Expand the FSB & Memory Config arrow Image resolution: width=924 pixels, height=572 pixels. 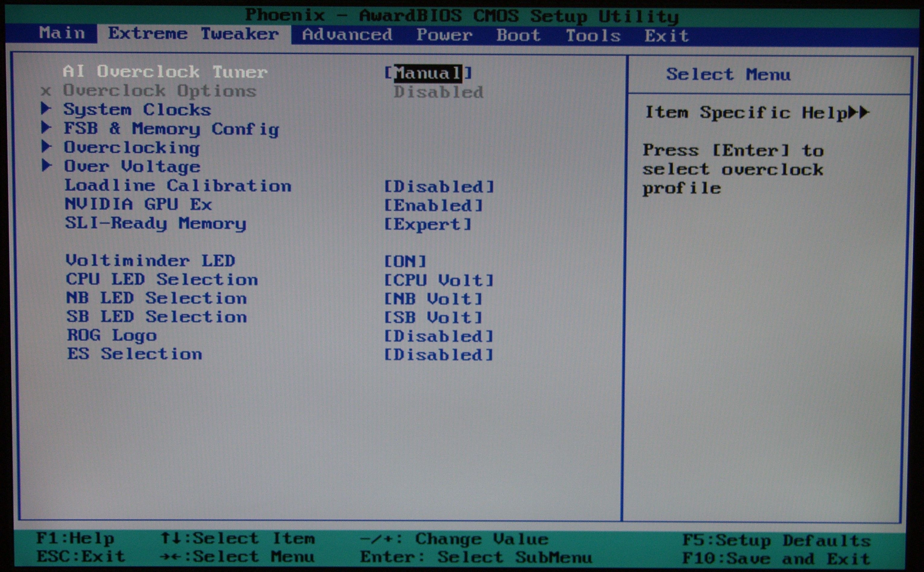[46, 127]
